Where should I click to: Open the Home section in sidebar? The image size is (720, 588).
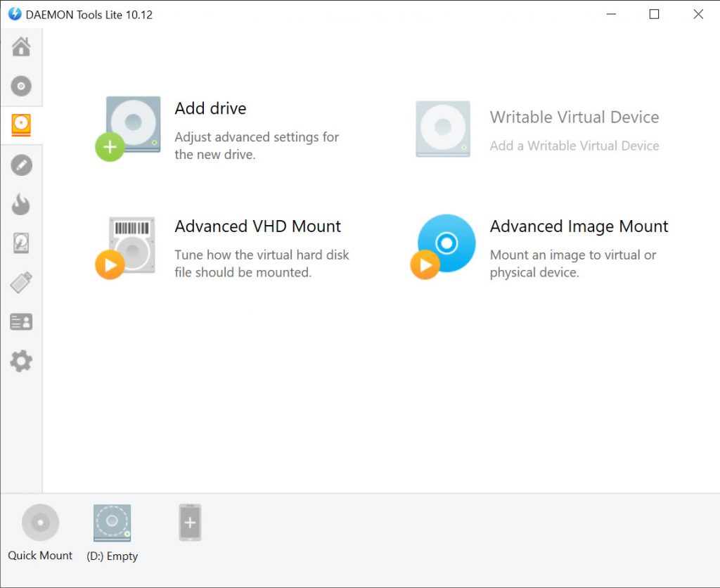pos(21,47)
